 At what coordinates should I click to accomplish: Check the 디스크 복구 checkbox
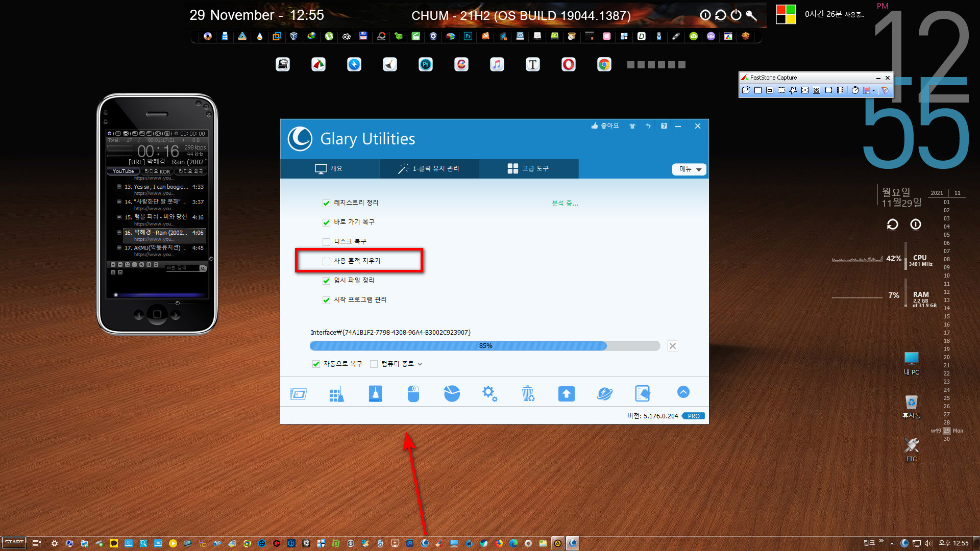point(326,242)
